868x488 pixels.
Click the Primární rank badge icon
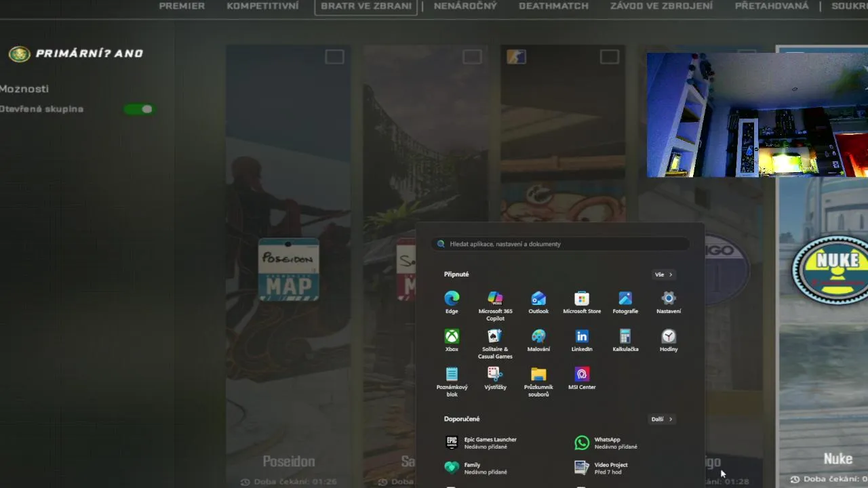pyautogui.click(x=19, y=54)
